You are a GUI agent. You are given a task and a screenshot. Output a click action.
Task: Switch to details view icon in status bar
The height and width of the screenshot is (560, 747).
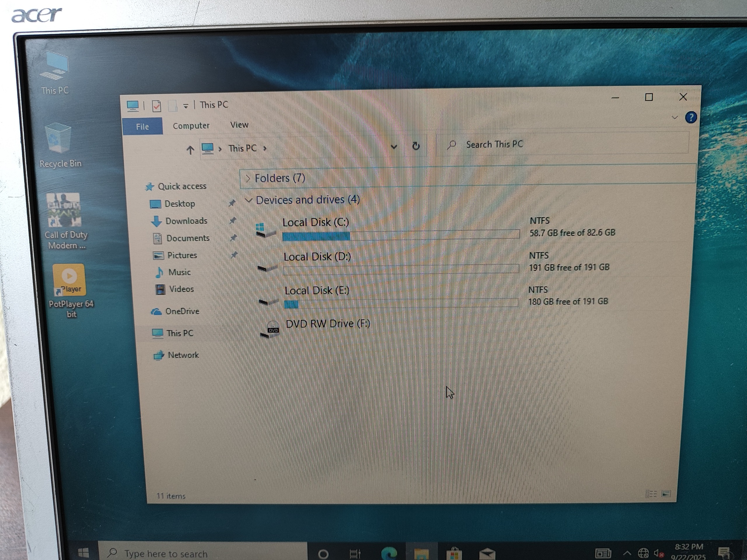coord(651,494)
